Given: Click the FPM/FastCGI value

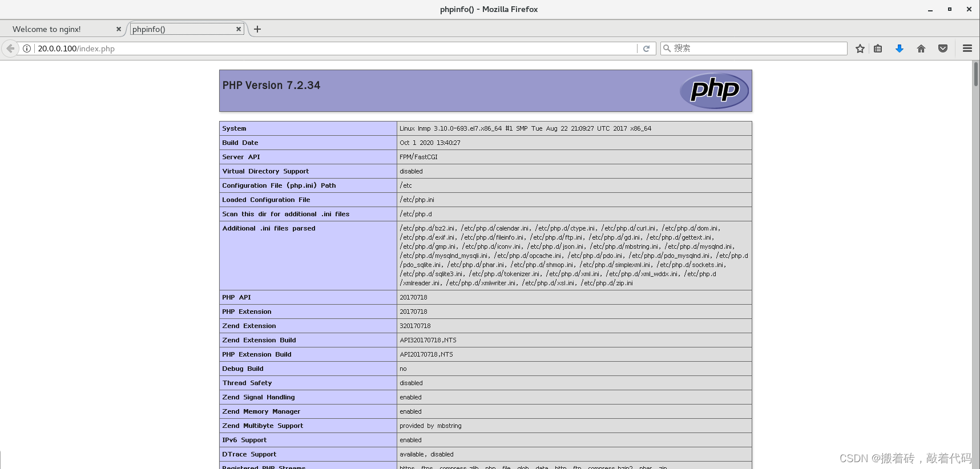Looking at the screenshot, I should [x=418, y=157].
